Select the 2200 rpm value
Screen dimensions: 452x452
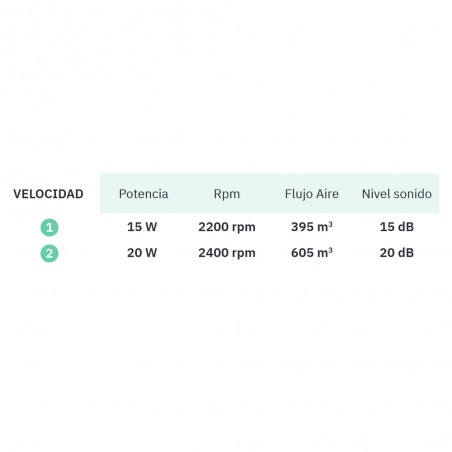tap(227, 227)
